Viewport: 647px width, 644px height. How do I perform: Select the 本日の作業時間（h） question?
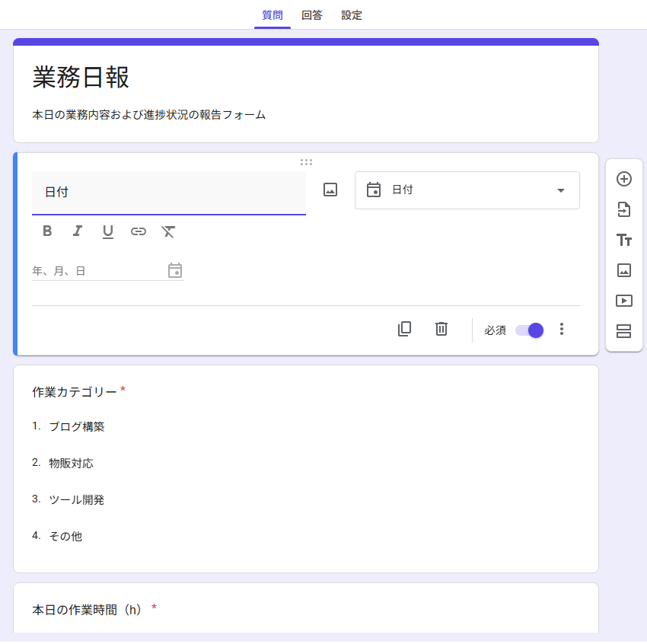pyautogui.click(x=87, y=610)
